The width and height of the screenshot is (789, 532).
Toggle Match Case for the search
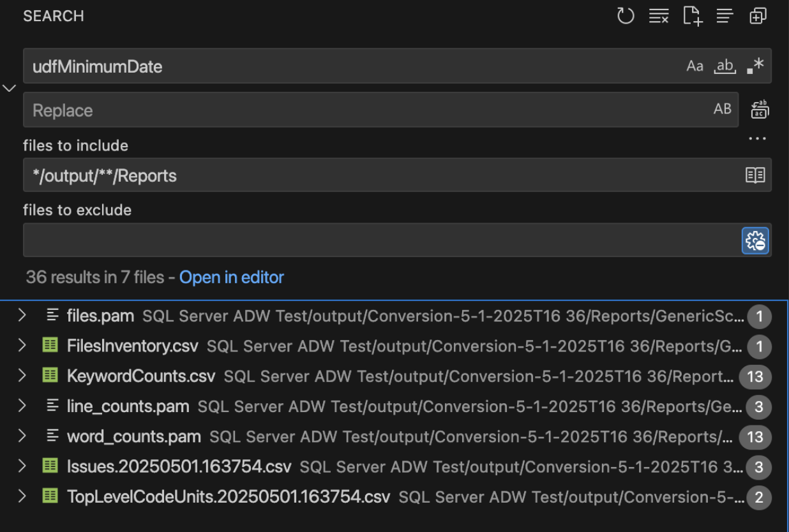[x=695, y=65]
